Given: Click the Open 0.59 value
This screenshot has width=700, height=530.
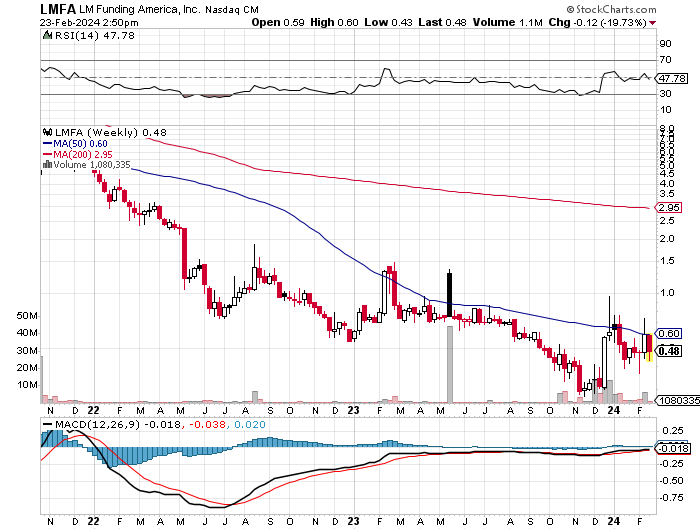Looking at the screenshot, I should (x=278, y=22).
